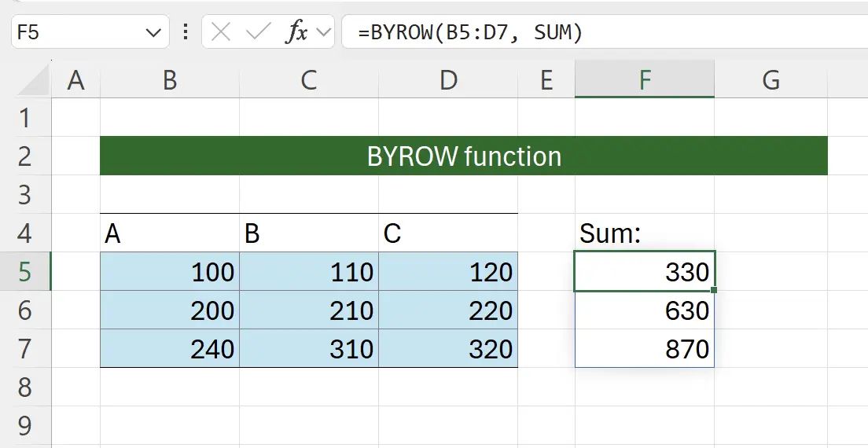This screenshot has width=868, height=448.
Task: Click the fill handle on cell F5
Action: (714, 290)
